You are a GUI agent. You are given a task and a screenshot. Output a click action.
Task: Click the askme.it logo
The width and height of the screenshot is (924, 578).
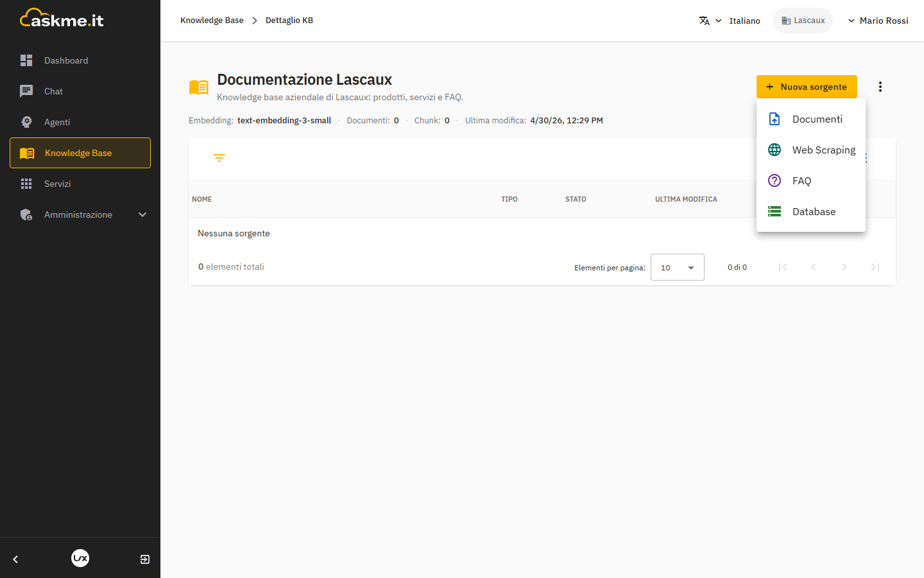(x=62, y=19)
